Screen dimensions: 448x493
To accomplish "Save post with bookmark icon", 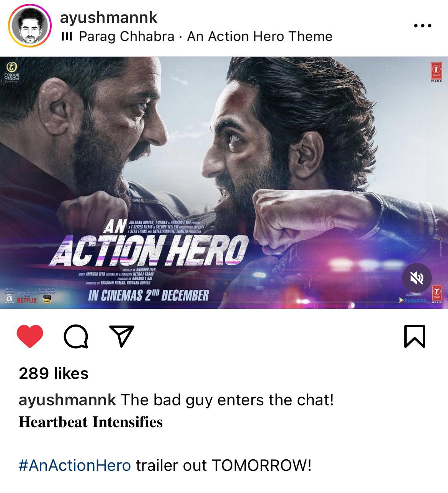I will (x=415, y=336).
